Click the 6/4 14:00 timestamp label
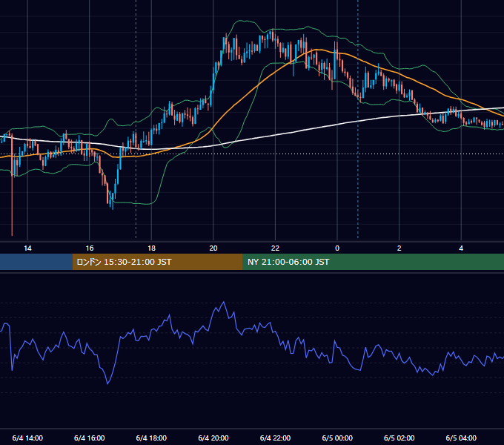The width and height of the screenshot is (504, 445). (27, 438)
